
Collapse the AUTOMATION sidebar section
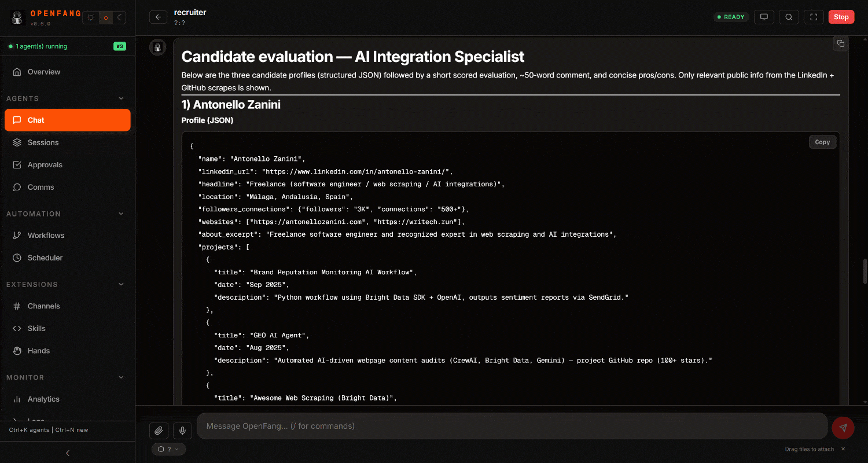(121, 214)
